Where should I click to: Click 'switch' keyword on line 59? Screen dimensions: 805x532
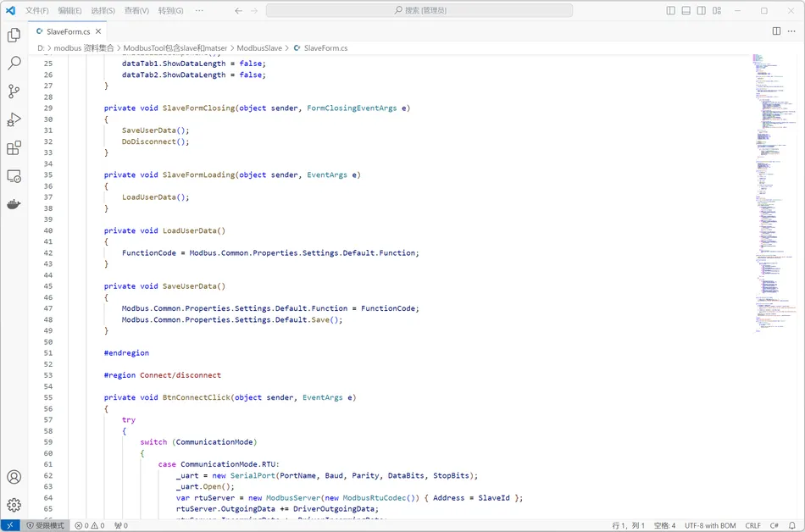coord(153,441)
